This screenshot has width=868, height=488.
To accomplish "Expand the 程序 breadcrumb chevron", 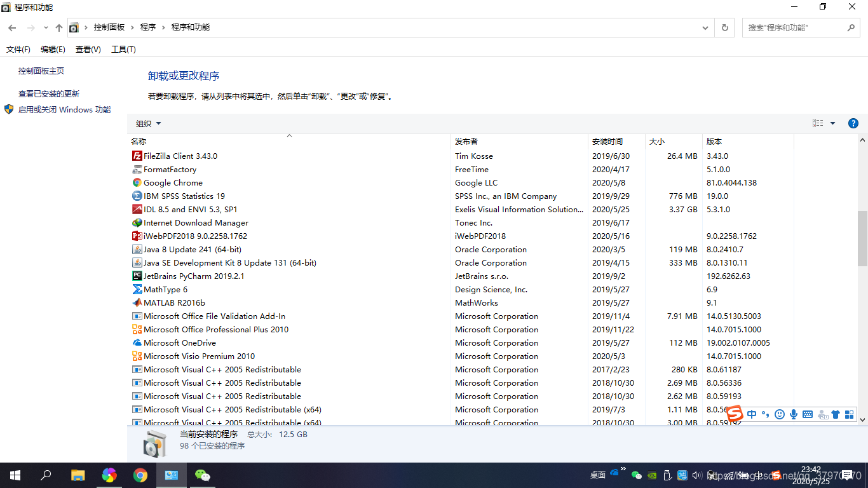I will pyautogui.click(x=163, y=27).
